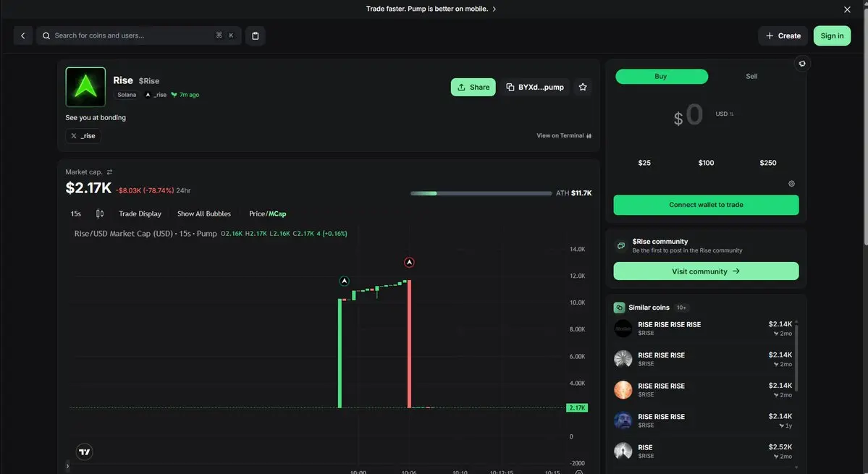Open the RISE RISE RISE RISE similar coin

tap(704, 329)
